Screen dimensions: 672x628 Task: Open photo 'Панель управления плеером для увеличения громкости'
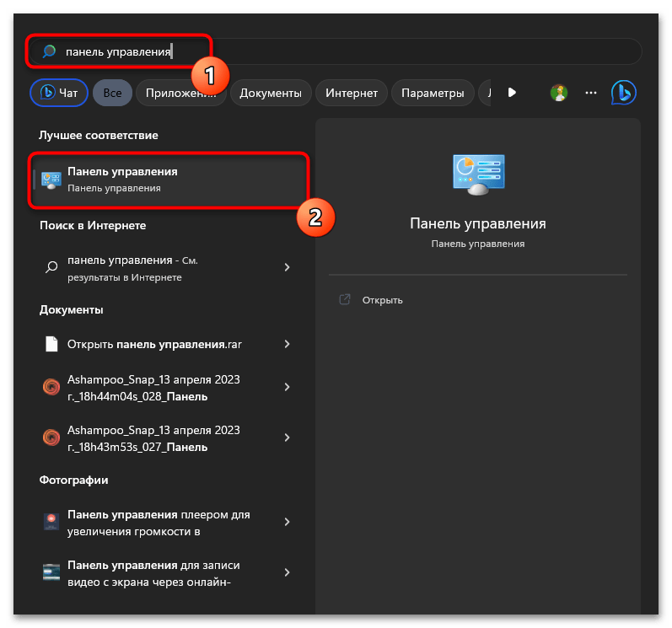(169, 523)
